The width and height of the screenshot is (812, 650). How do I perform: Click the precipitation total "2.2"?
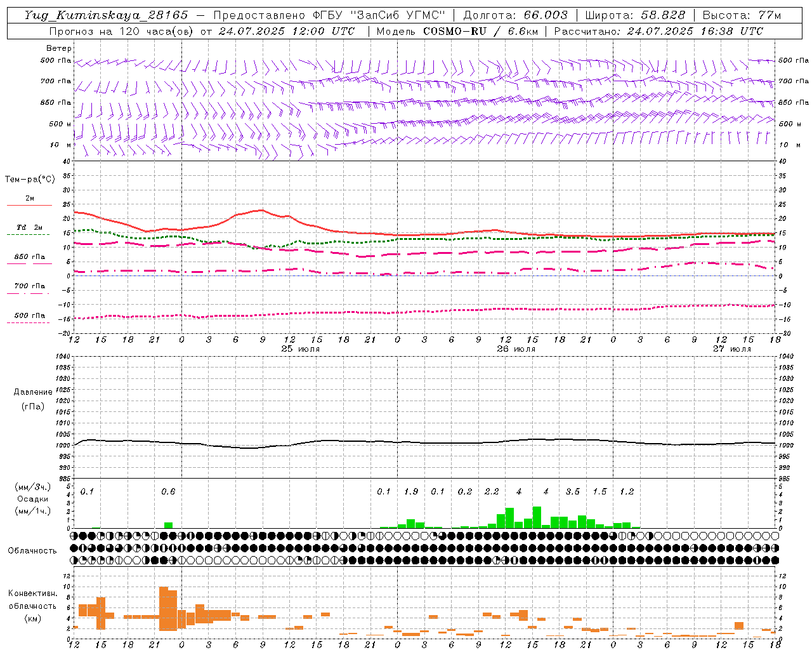coord(492,492)
